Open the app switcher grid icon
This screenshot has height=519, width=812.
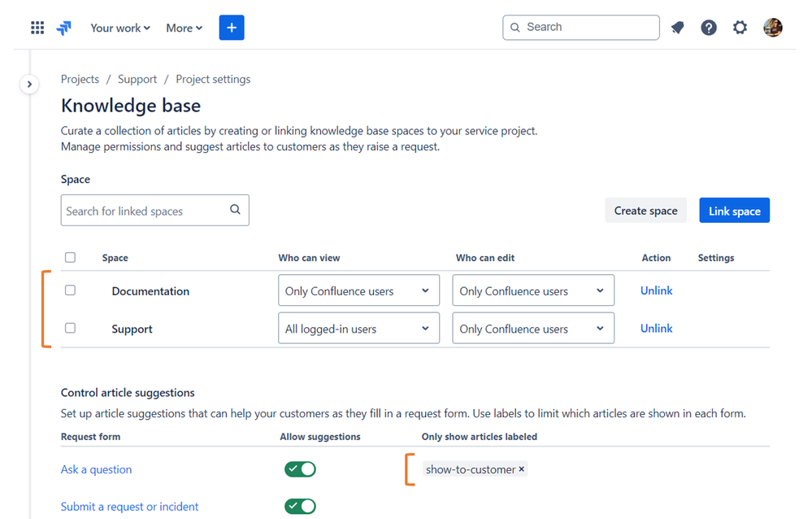click(x=37, y=28)
